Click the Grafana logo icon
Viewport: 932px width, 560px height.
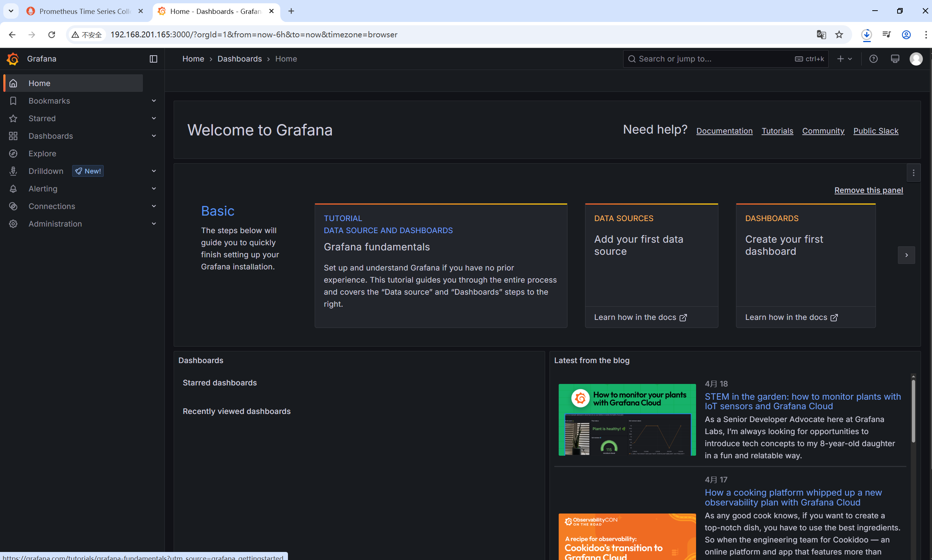coord(13,59)
